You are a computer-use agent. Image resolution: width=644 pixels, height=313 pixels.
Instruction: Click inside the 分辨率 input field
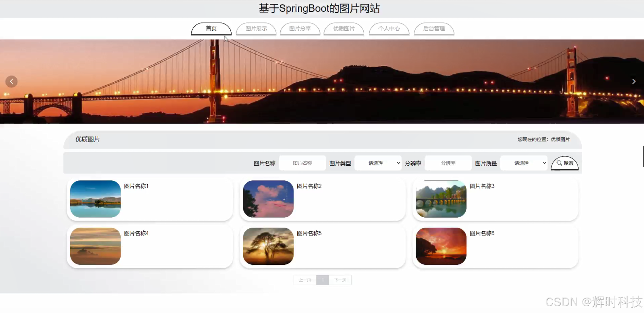pos(448,163)
